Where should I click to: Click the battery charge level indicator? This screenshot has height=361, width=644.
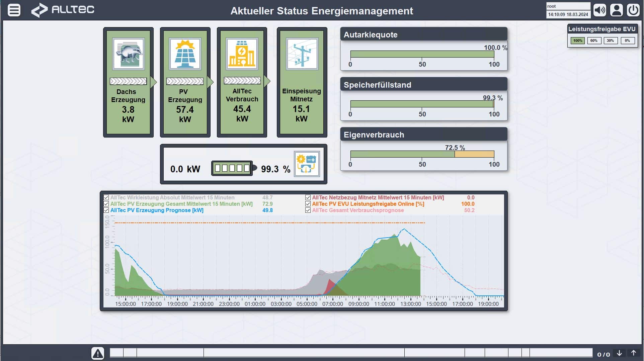click(234, 168)
